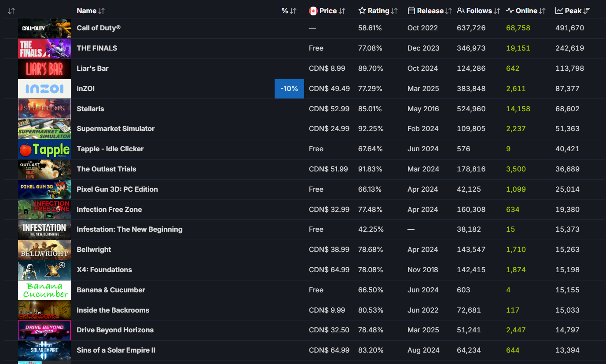
Task: Open the Drive Beyond Horizons thumbnail
Action: tap(44, 330)
